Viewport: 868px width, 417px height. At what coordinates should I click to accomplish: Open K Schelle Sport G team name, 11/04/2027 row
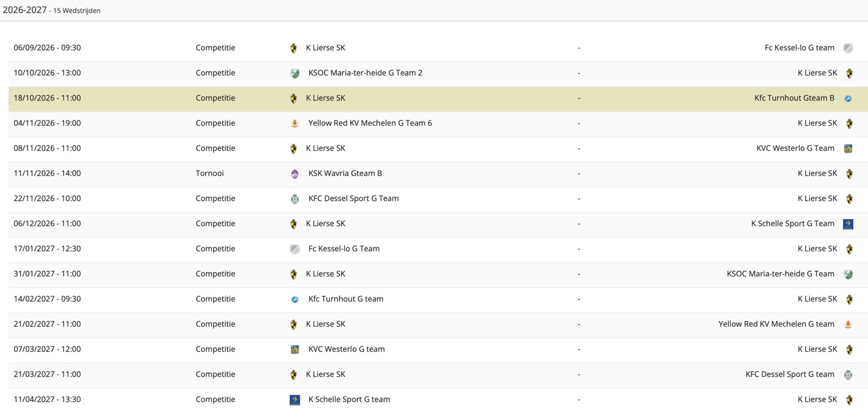click(x=349, y=400)
